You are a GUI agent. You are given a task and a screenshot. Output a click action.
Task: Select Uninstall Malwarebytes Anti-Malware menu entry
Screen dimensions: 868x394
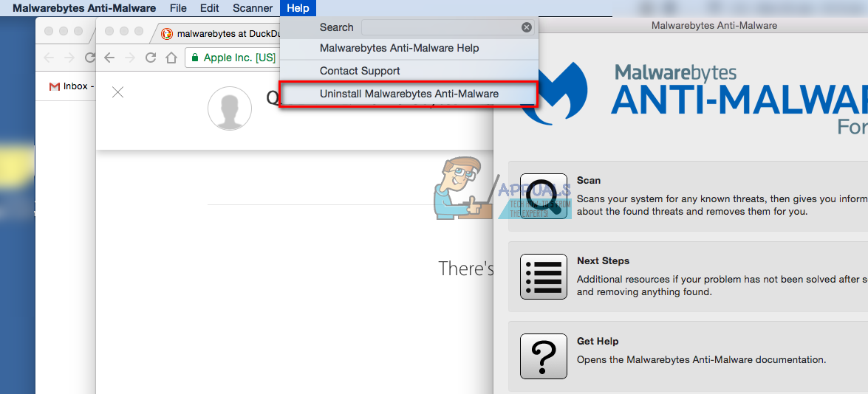point(409,94)
